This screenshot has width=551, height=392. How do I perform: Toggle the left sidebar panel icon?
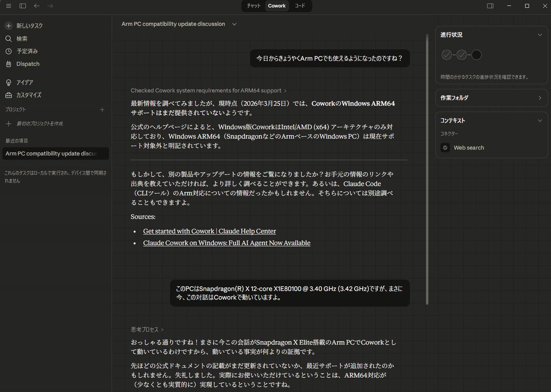tap(22, 6)
